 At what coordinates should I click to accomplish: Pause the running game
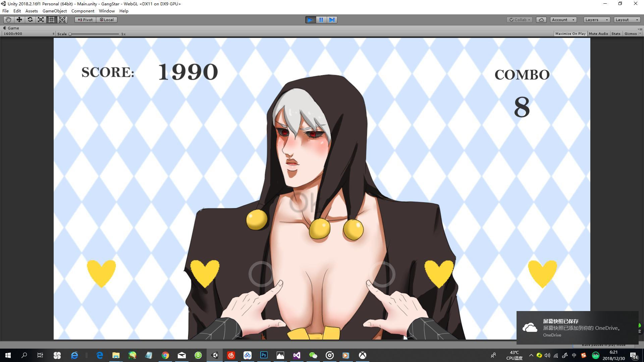321,20
